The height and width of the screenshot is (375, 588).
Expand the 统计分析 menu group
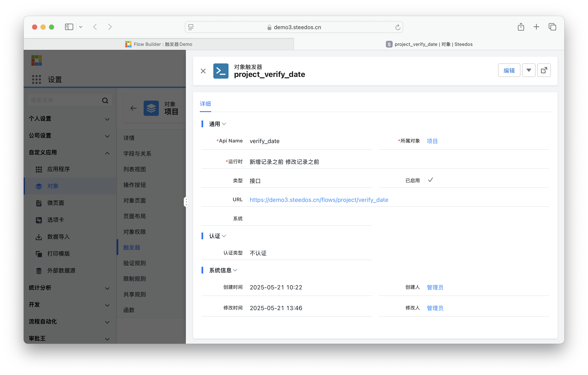(x=70, y=288)
